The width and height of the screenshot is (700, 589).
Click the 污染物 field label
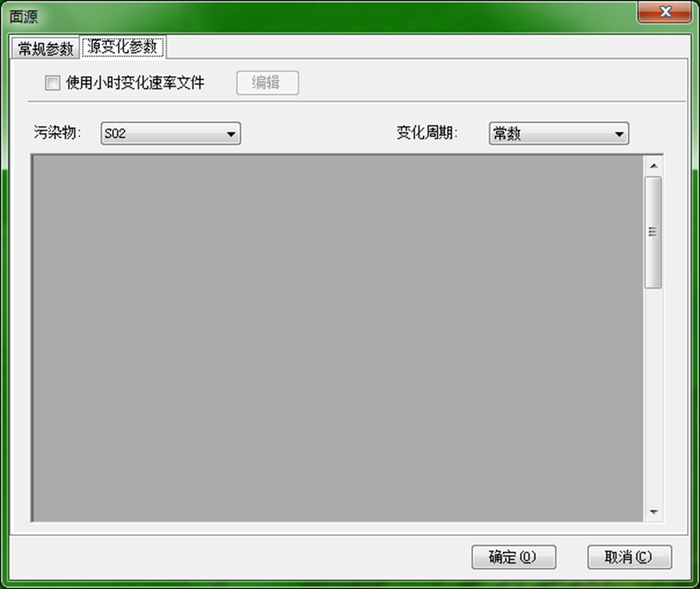pyautogui.click(x=58, y=132)
